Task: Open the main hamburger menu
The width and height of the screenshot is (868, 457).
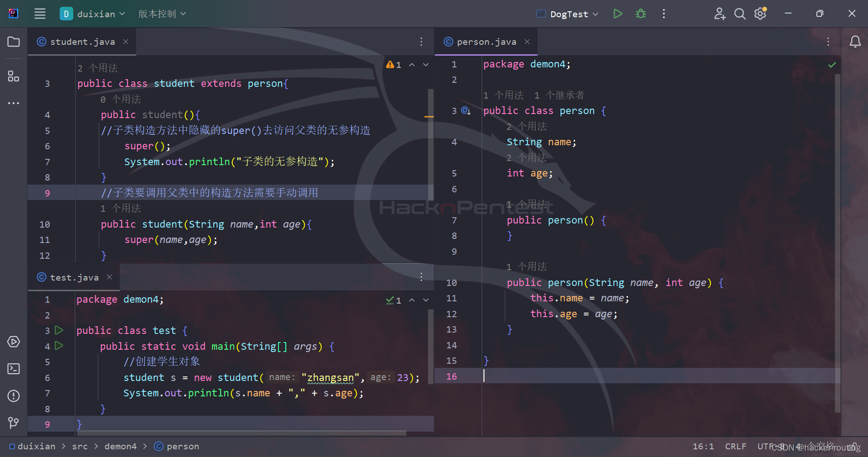Action: 40,14
